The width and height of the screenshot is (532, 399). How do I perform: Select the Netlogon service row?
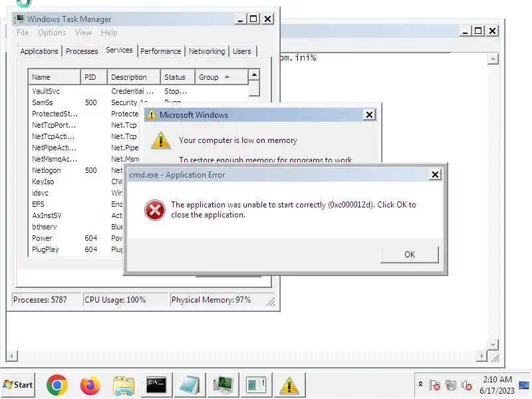pyautogui.click(x=76, y=170)
